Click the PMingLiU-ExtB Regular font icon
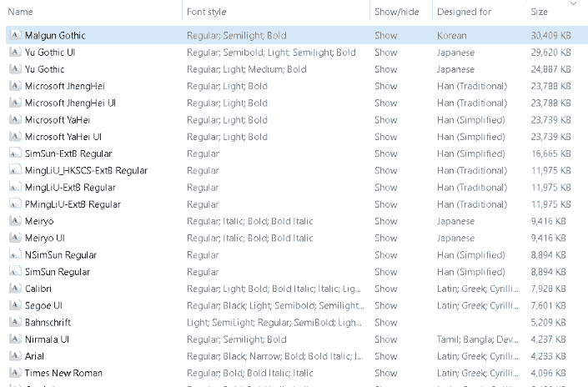The width and height of the screenshot is (588, 387). tap(15, 204)
